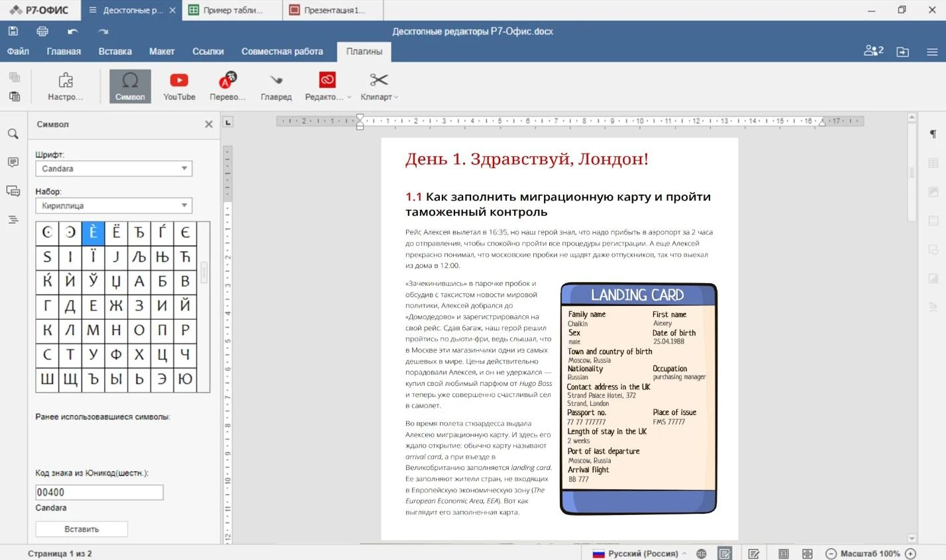The width and height of the screenshot is (946, 560).
Task: Fit to width in the status bar
Action: [808, 553]
